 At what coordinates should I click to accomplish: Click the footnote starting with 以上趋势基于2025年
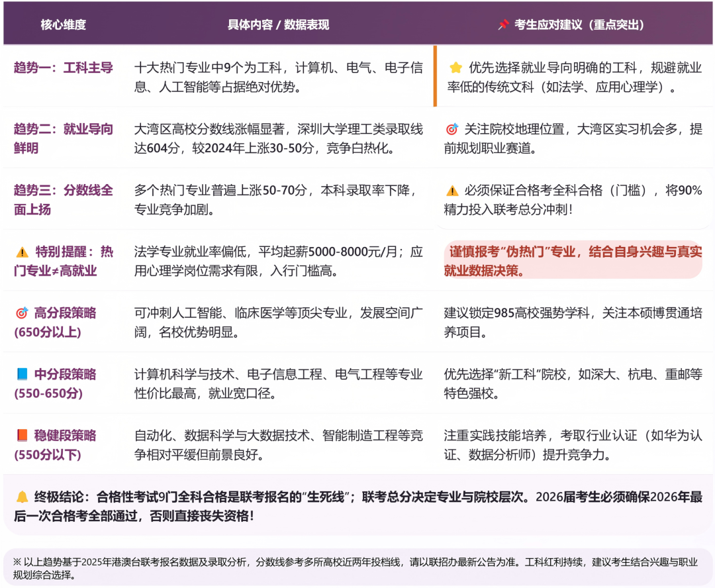356,567
